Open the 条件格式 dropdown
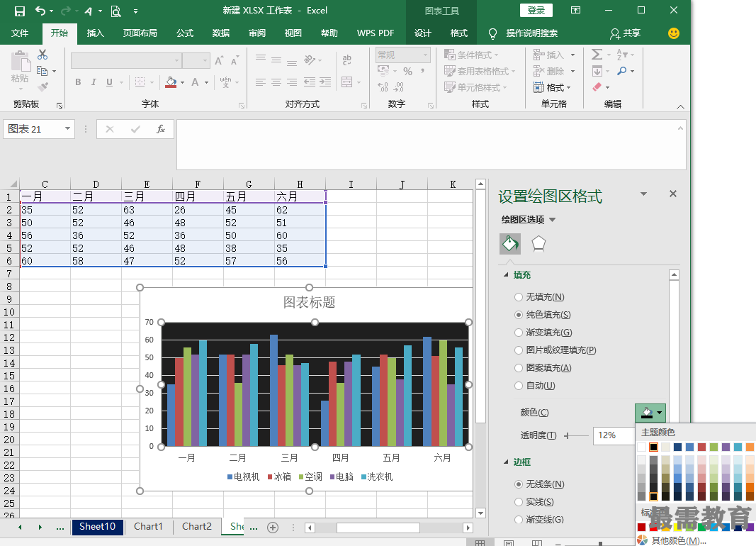The height and width of the screenshot is (546, 756). (471, 55)
